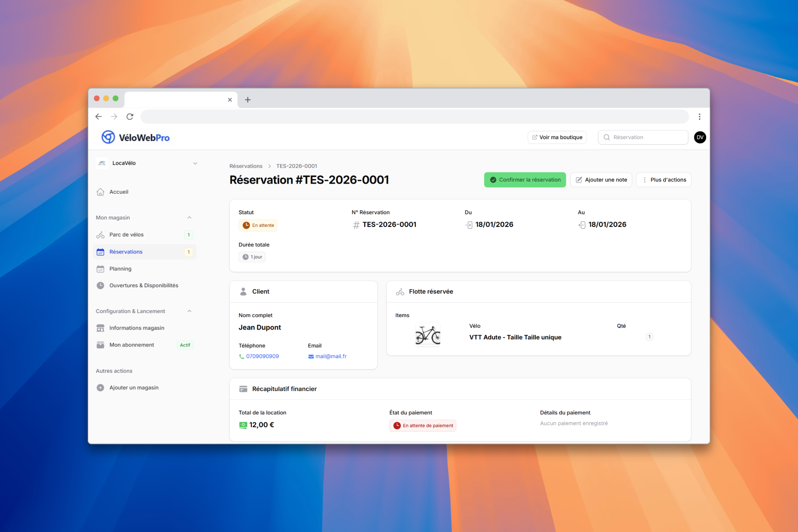Screen dimensions: 798x532
Task: Click the mail@mail.fr email link
Action: (x=330, y=356)
